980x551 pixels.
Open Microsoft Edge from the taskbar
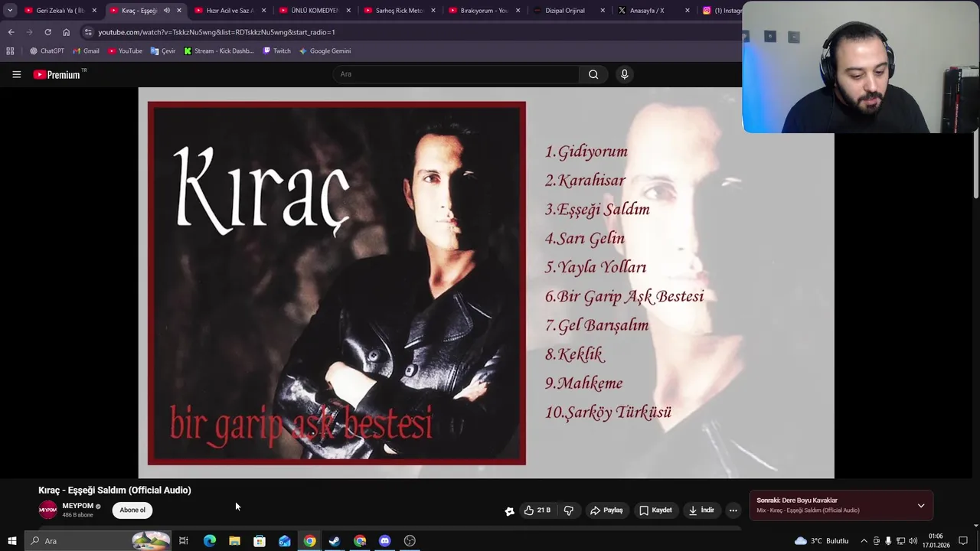coord(209,541)
